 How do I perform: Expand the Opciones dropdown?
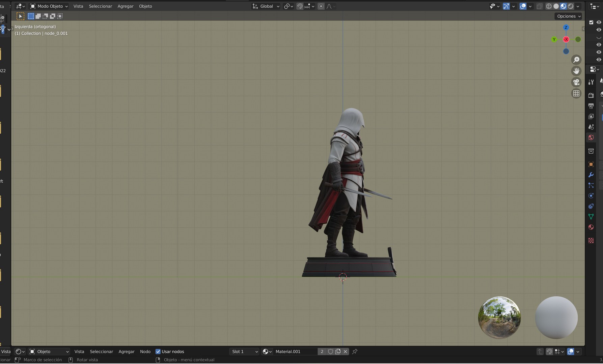coord(569,16)
